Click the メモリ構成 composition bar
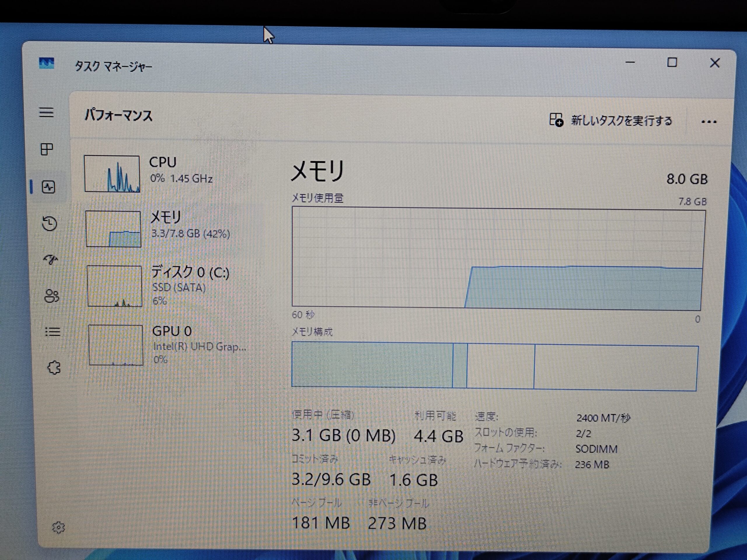The image size is (747, 560). (x=495, y=366)
